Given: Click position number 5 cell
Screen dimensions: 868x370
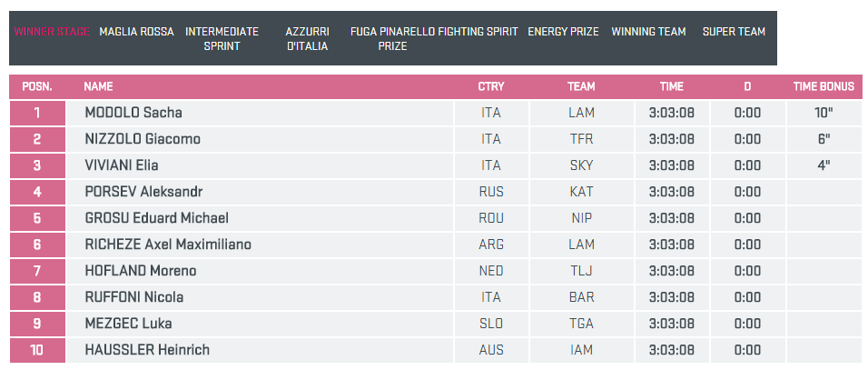Looking at the screenshot, I should click(x=37, y=219).
